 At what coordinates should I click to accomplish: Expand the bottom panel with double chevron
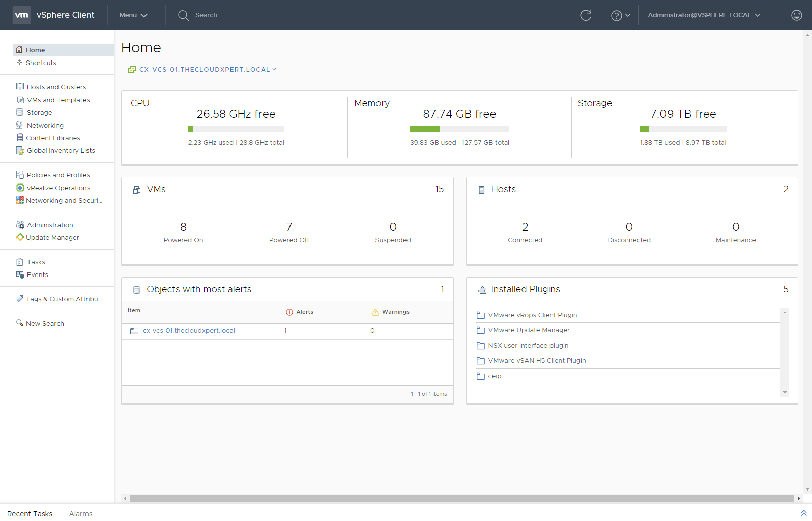[x=803, y=513]
